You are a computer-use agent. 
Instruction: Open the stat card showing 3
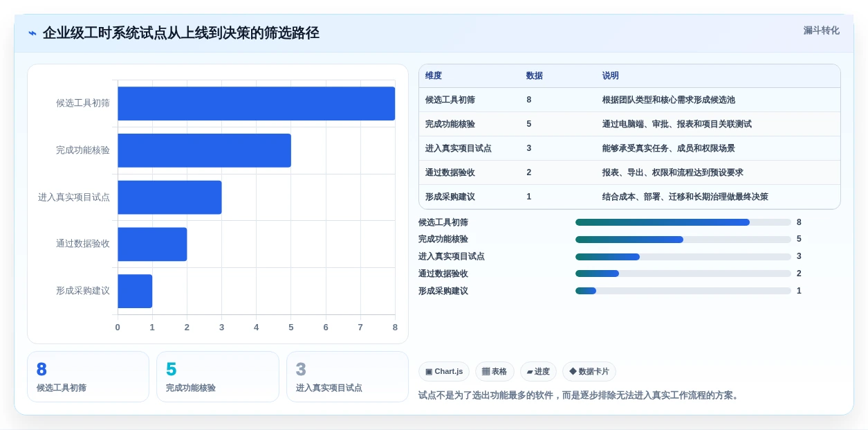(347, 377)
